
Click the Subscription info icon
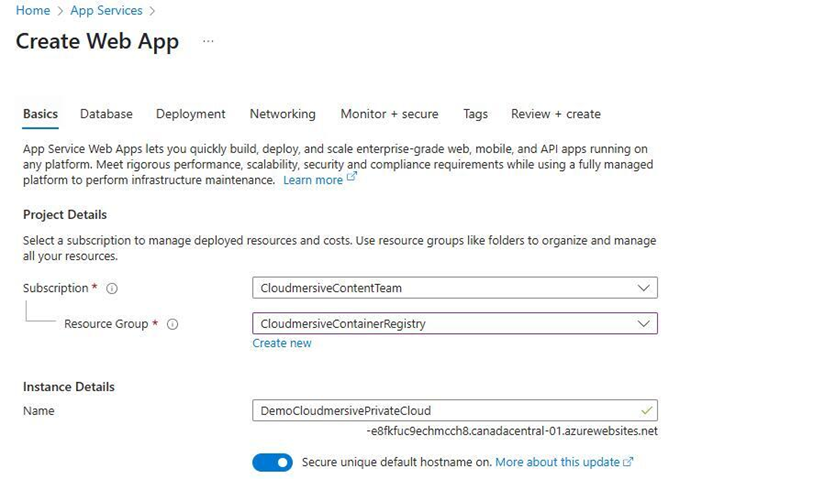(x=111, y=289)
